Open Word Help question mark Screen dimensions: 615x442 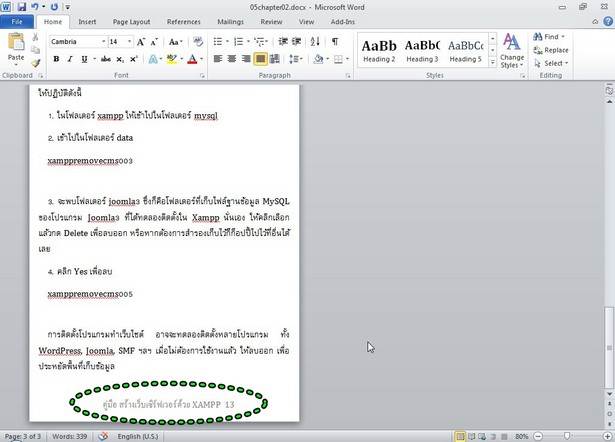tap(608, 22)
